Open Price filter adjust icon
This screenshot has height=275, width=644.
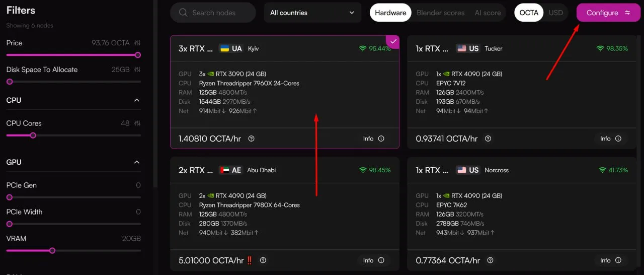pyautogui.click(x=137, y=43)
